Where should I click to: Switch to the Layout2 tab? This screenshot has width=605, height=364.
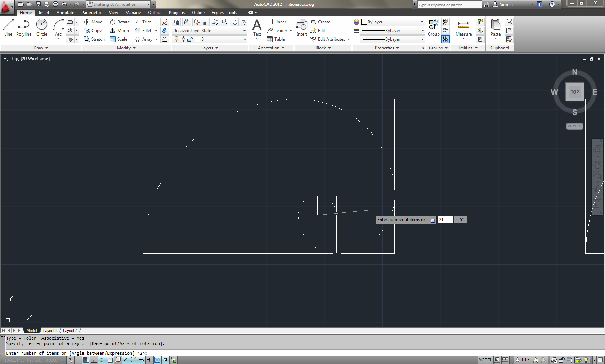coord(70,331)
